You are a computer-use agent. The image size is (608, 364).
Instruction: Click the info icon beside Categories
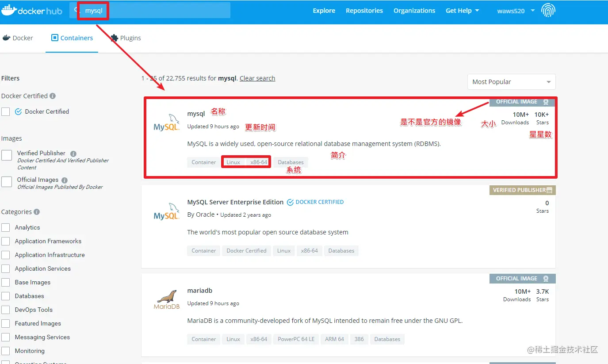[x=37, y=212]
